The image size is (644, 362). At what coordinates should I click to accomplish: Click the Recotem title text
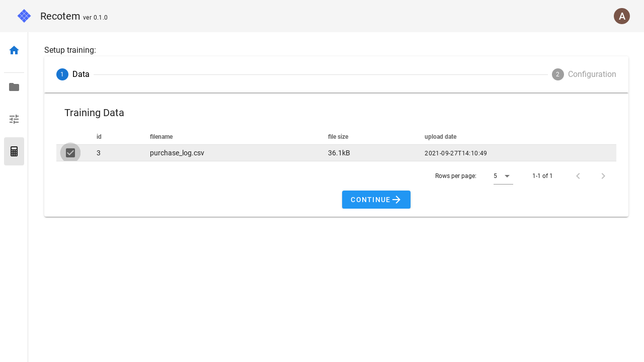60,16
